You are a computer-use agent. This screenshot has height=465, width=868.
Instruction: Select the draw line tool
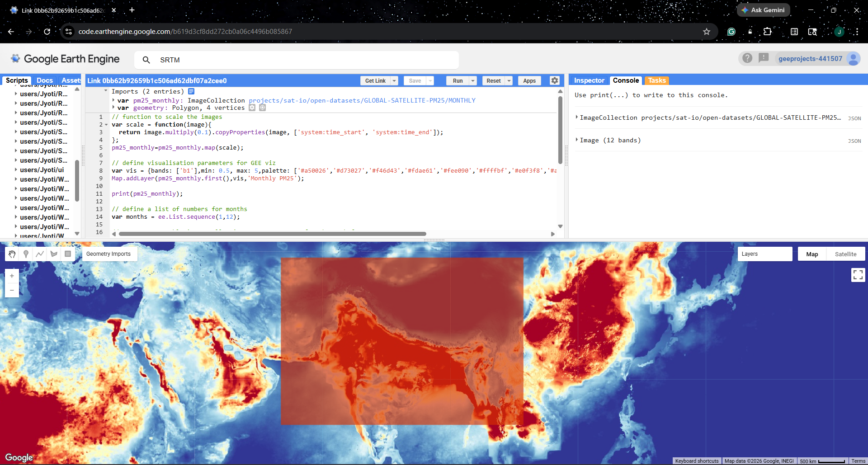(40, 254)
